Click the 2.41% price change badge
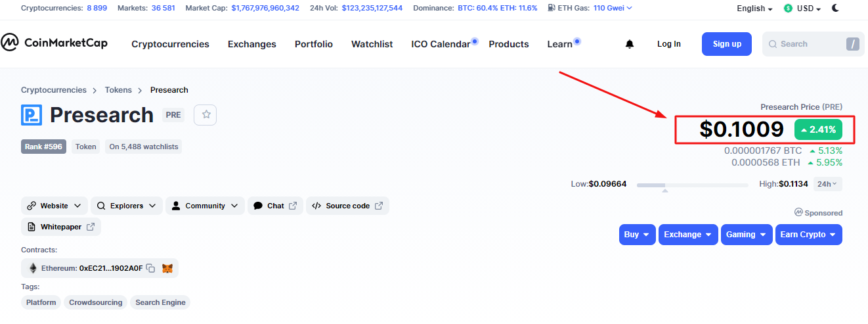 (818, 129)
